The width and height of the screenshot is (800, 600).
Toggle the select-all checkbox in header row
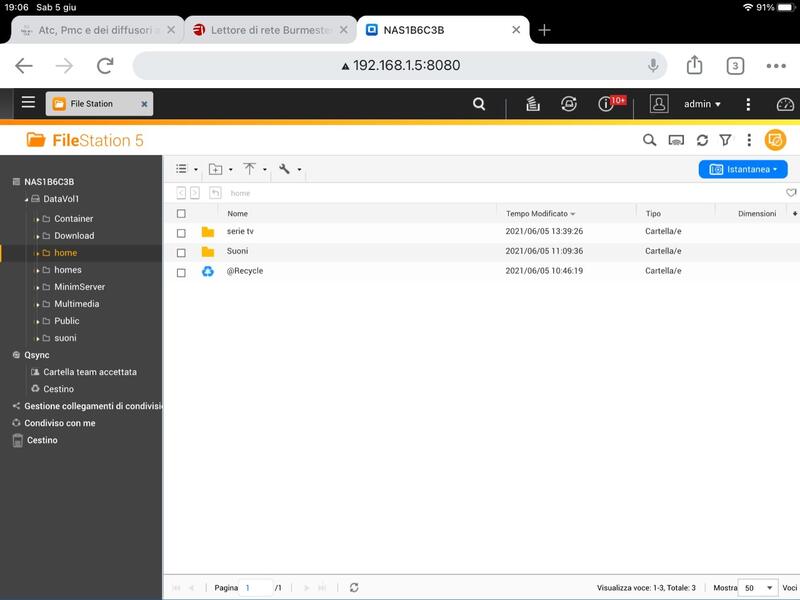click(x=181, y=213)
